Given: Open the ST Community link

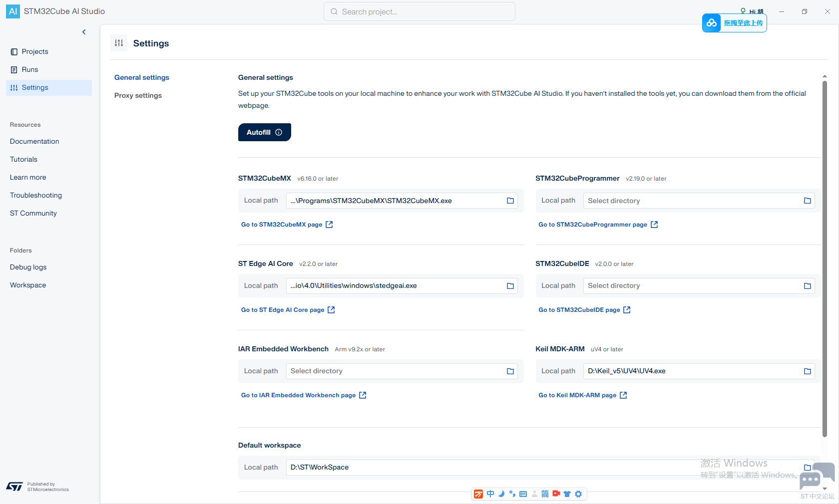Looking at the screenshot, I should coord(33,213).
